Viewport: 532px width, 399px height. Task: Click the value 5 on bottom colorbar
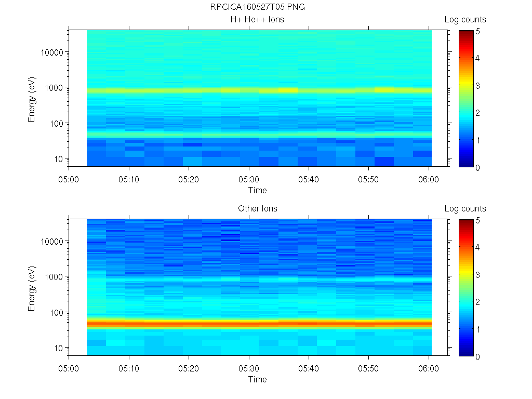478,220
